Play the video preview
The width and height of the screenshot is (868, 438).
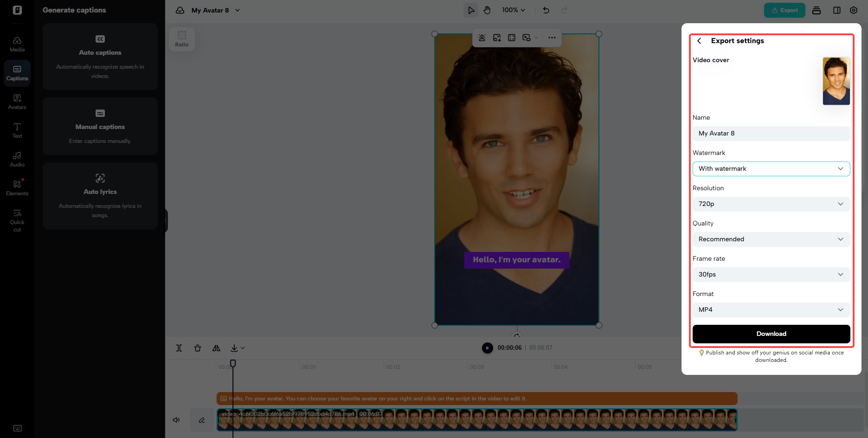(487, 348)
